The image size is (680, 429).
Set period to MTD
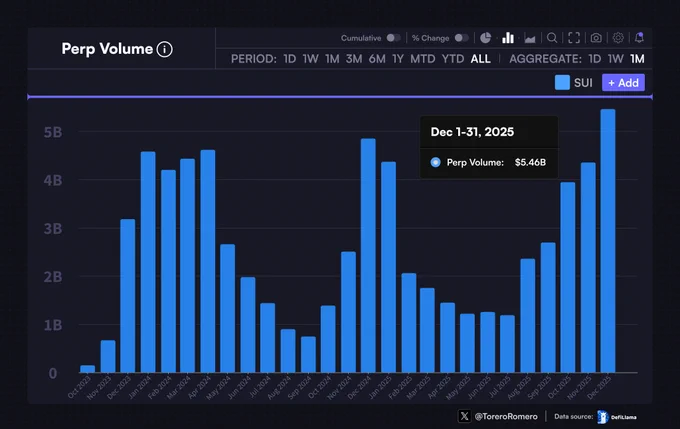click(x=422, y=59)
